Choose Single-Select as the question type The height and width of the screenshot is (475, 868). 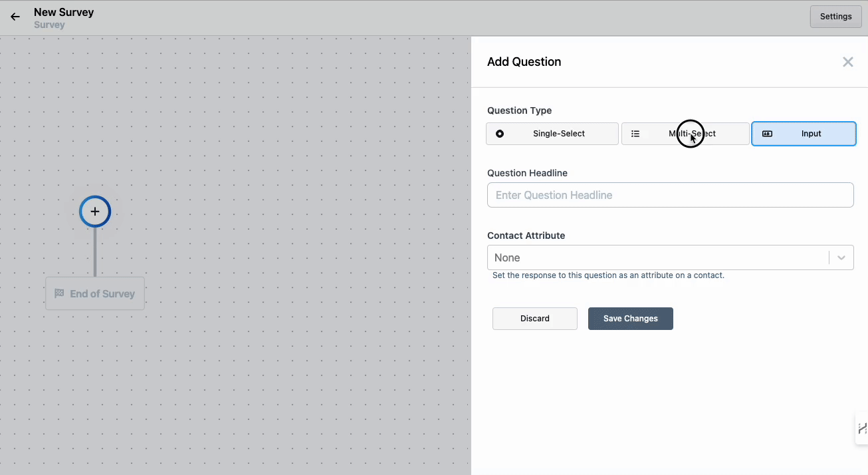click(552, 134)
